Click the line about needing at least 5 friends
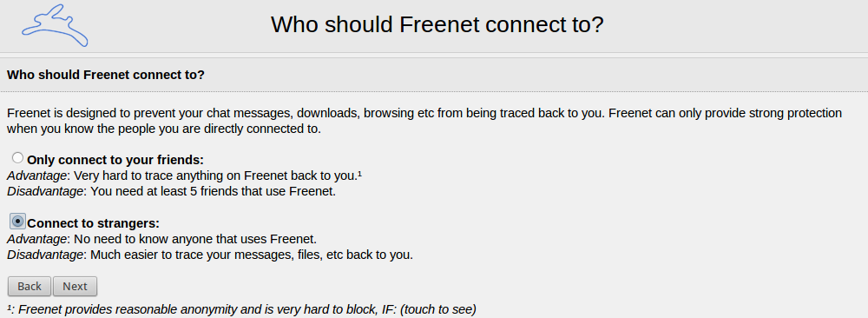 tap(214, 192)
